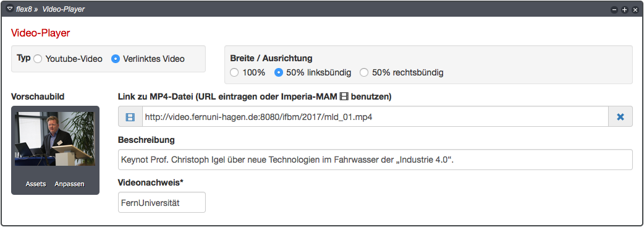
Task: Click the Videonachweis input field
Action: click(162, 202)
